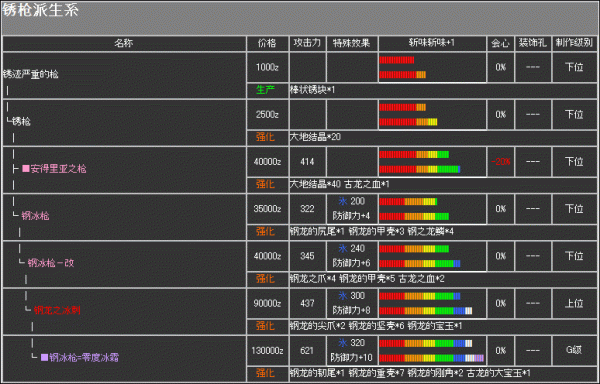Open the 钢冰枪 weapon entry
This screenshot has width=600, height=384.
coord(35,216)
